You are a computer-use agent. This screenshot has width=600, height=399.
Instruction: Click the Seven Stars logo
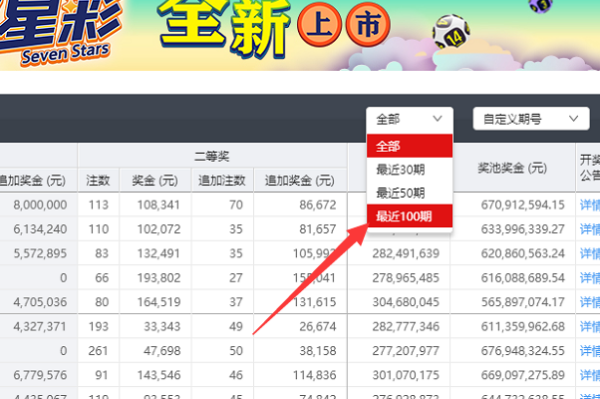57,33
